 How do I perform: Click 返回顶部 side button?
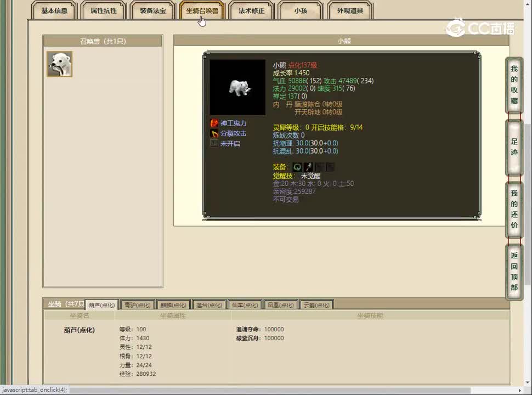click(x=514, y=272)
